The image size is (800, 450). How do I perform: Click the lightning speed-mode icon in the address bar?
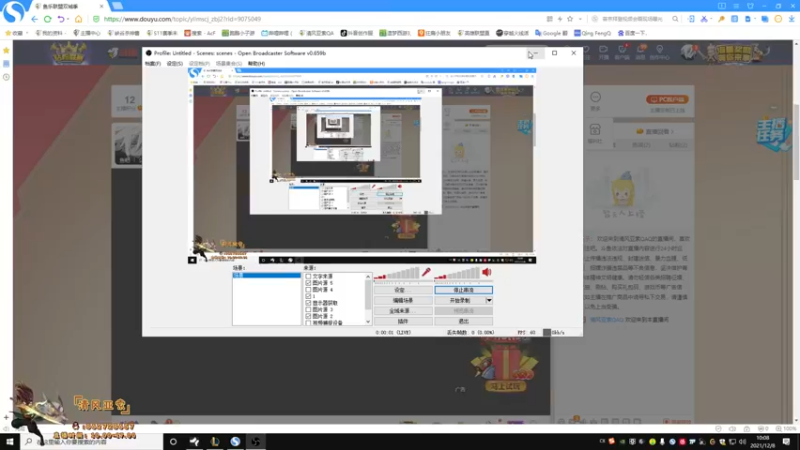tap(560, 19)
